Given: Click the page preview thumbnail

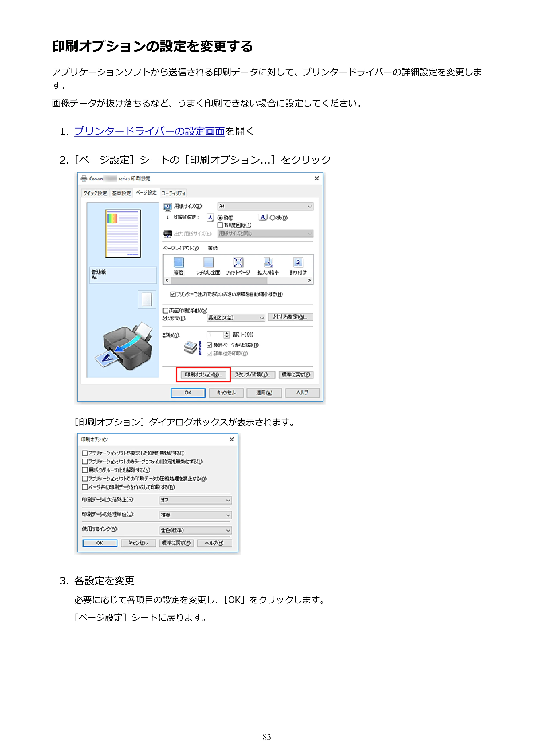Looking at the screenshot, I should click(x=123, y=233).
